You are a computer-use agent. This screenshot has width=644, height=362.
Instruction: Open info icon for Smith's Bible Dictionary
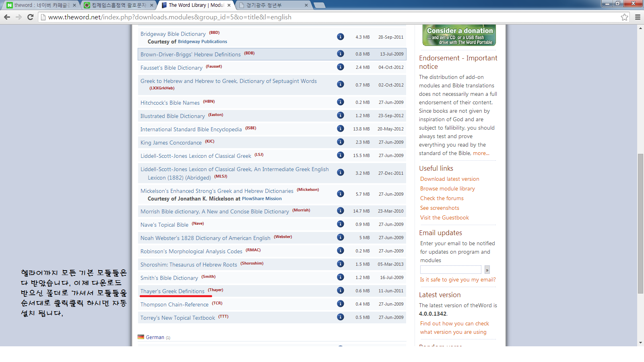[341, 277]
